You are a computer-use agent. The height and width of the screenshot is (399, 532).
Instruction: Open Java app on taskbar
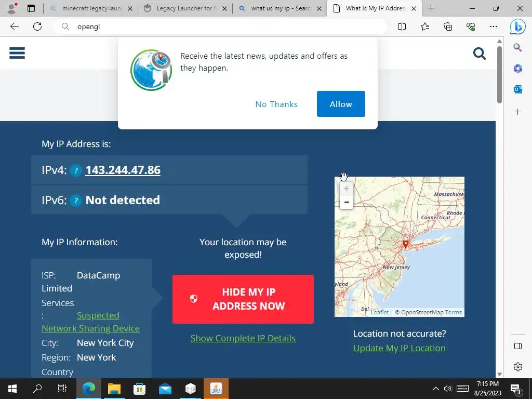pos(216,389)
